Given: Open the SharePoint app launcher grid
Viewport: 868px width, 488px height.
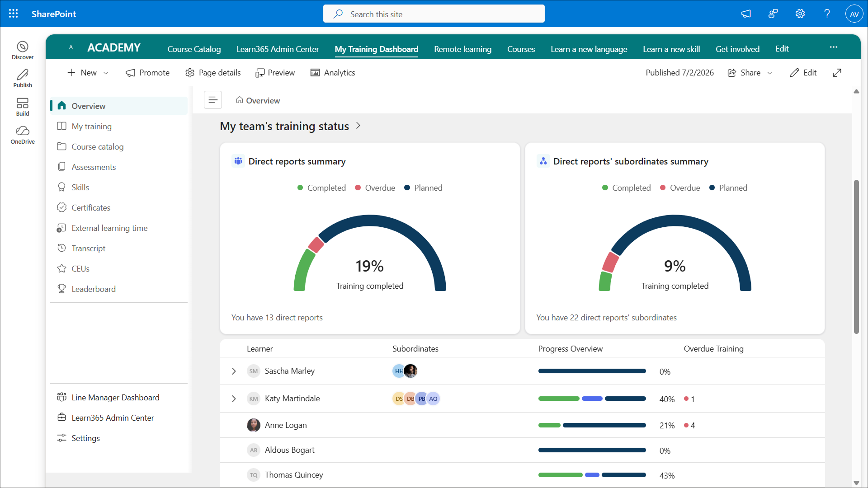Looking at the screenshot, I should tap(14, 14).
